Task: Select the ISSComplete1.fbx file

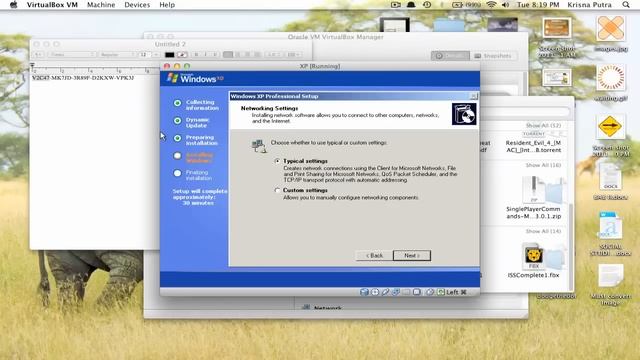Action: (x=533, y=261)
